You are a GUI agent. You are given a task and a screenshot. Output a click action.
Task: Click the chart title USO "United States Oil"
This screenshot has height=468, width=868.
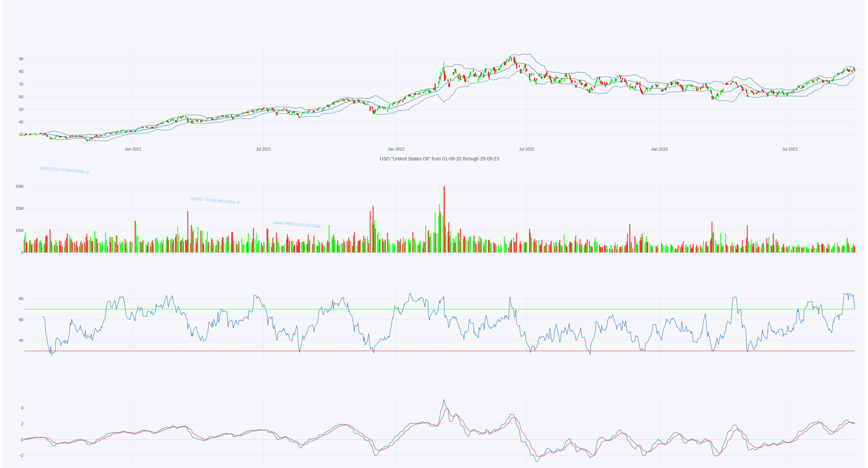pyautogui.click(x=439, y=159)
